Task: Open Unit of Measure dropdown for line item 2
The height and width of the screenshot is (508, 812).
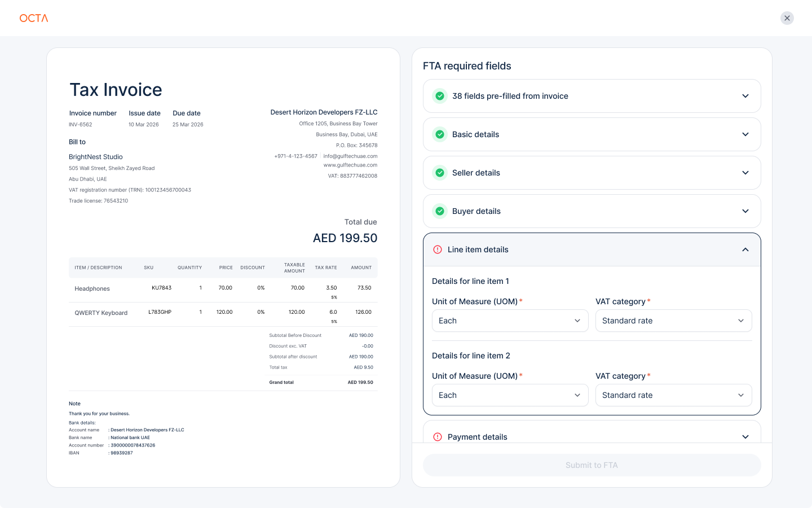Action: point(510,395)
